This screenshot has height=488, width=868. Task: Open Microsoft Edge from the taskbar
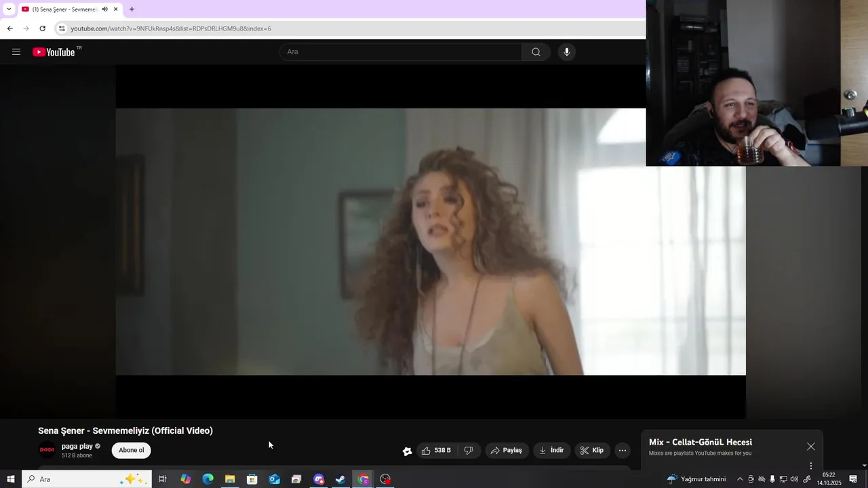pos(208,479)
